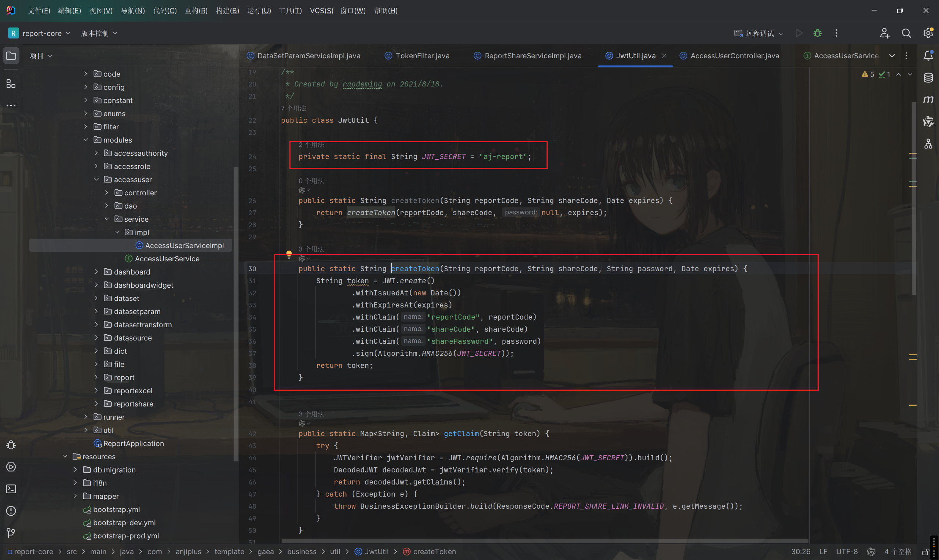Open the Project tool window icon

[11, 56]
